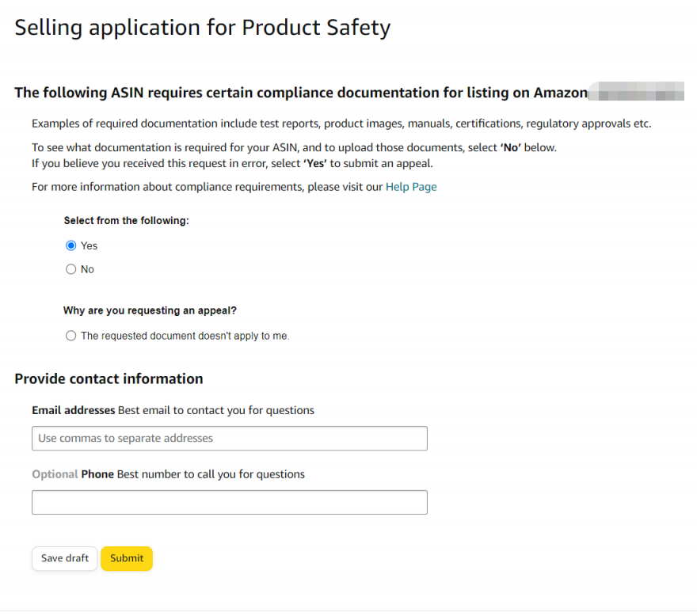Screen dimensions: 697x616
Task: Open the Help Page link
Action: click(x=411, y=187)
